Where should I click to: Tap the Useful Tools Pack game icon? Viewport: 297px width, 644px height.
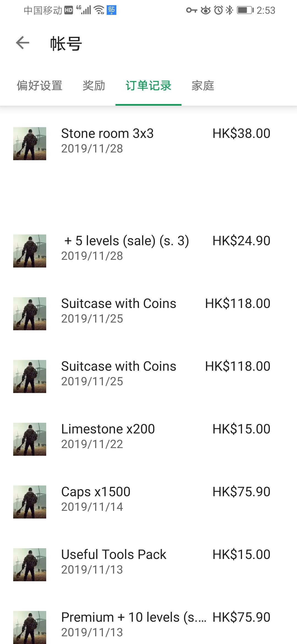point(30,565)
